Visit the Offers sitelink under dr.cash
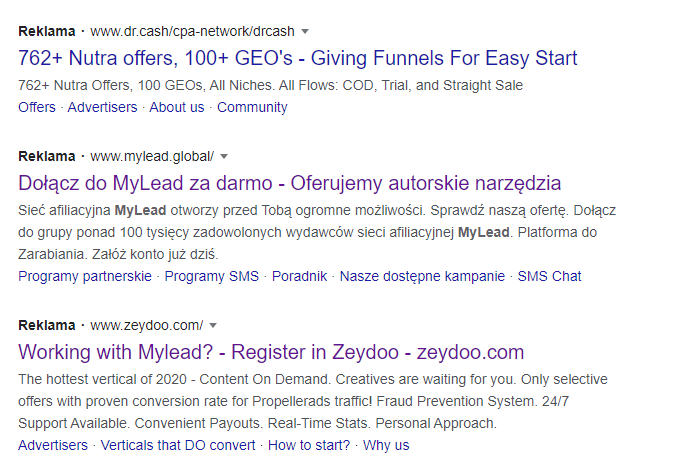Screen dimensions: 677x467 click(37, 107)
